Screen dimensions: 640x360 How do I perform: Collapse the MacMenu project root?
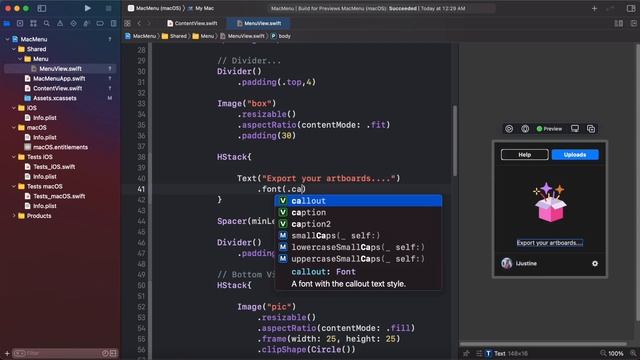[7, 39]
